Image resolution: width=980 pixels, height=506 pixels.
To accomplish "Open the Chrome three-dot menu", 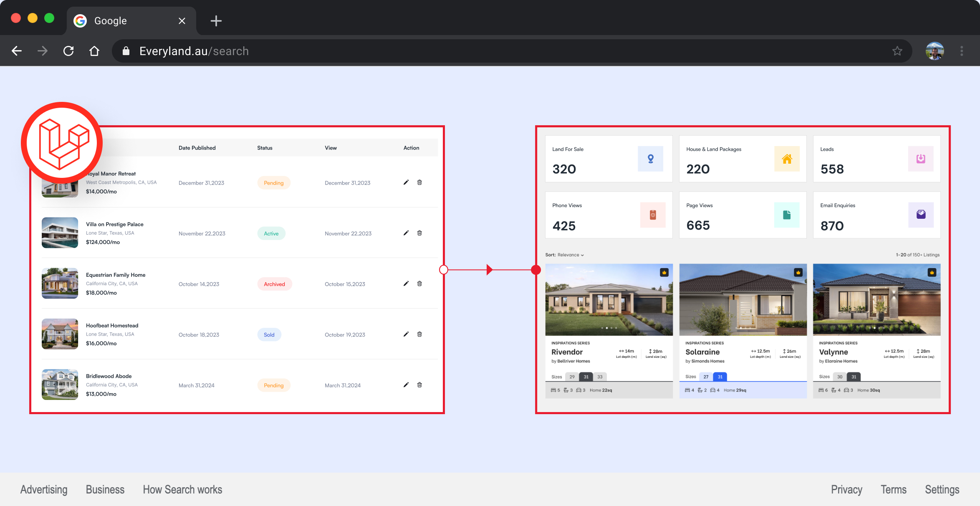I will coord(962,51).
